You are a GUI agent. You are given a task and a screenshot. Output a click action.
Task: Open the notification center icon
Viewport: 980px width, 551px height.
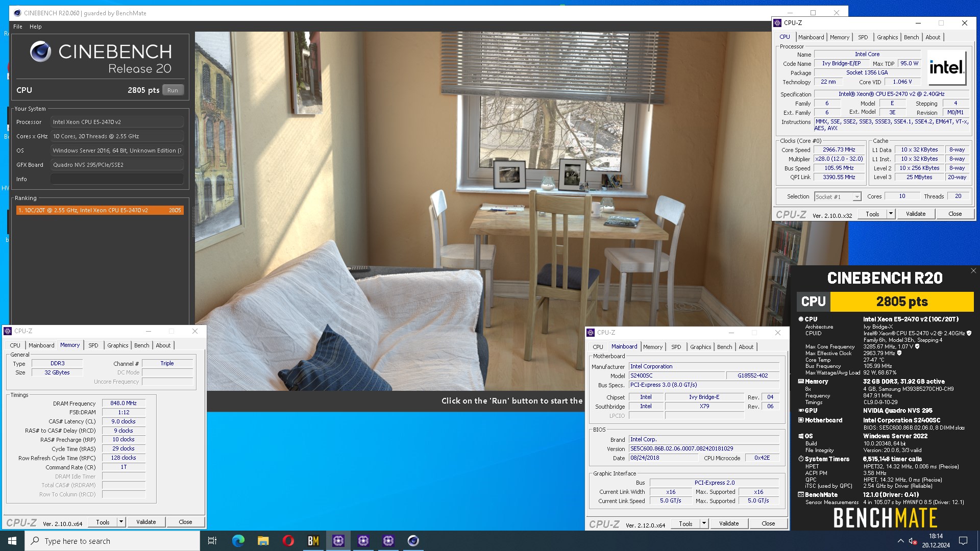pos(963,541)
